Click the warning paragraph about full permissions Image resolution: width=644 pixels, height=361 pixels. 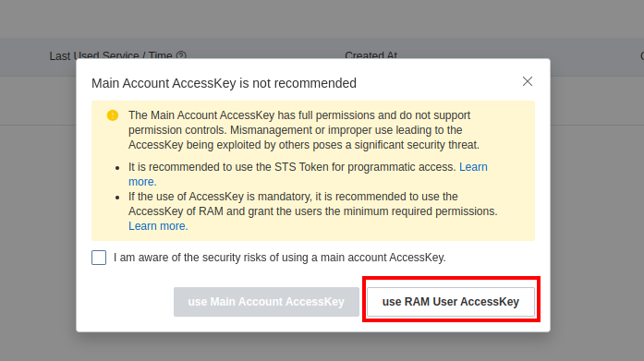[x=304, y=130]
